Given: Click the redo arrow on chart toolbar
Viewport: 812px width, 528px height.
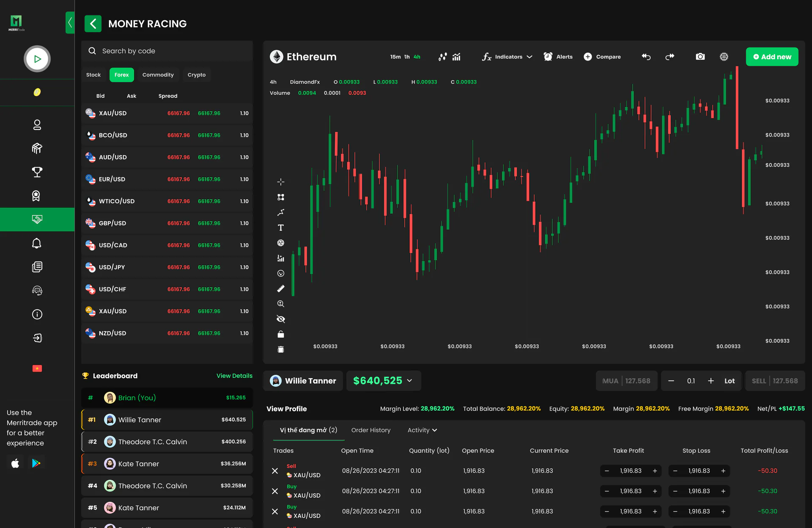Looking at the screenshot, I should tap(670, 57).
